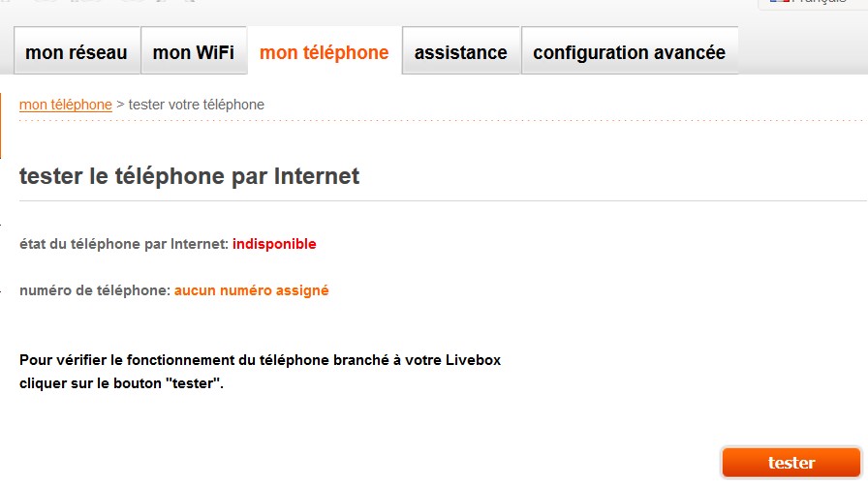Open the mon réseau tab
The height and width of the screenshot is (485, 868).
tap(77, 52)
